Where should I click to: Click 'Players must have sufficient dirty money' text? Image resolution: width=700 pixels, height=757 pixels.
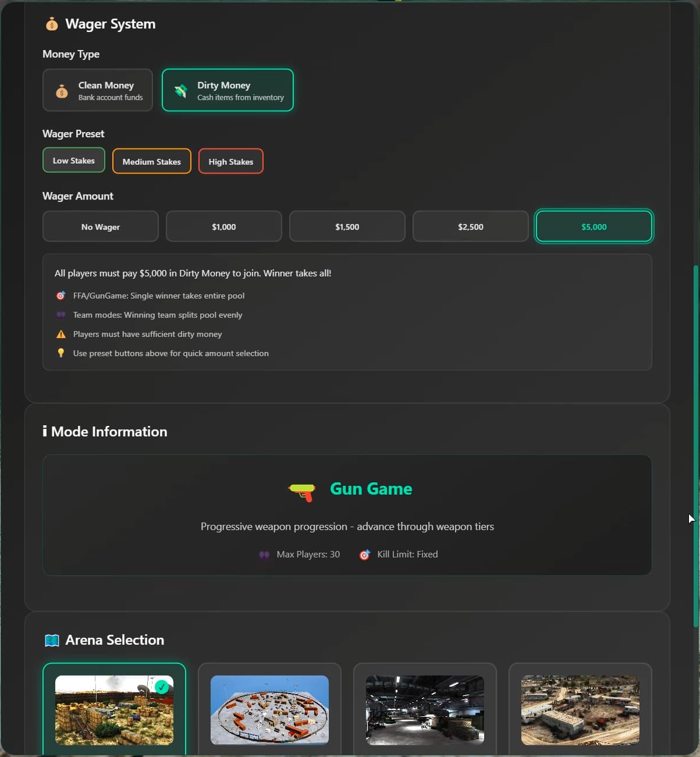[148, 334]
